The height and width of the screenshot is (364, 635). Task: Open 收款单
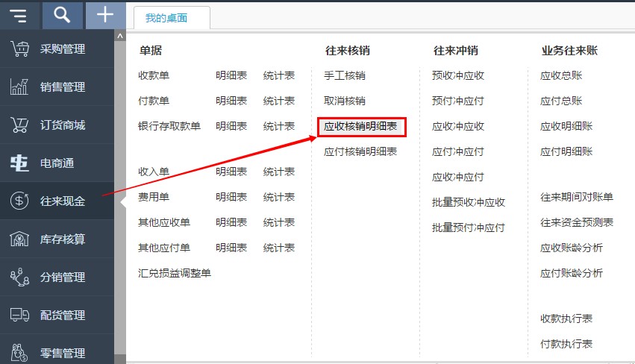pyautogui.click(x=154, y=76)
